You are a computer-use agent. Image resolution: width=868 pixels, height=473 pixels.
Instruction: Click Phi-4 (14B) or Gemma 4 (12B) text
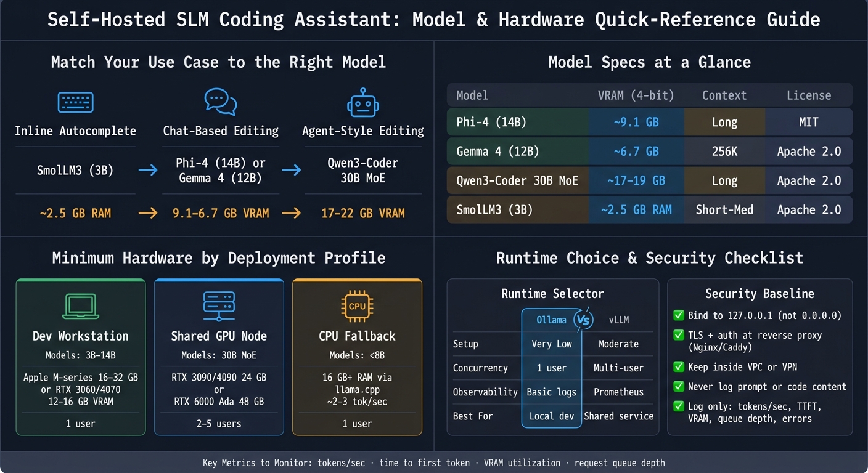pos(221,171)
